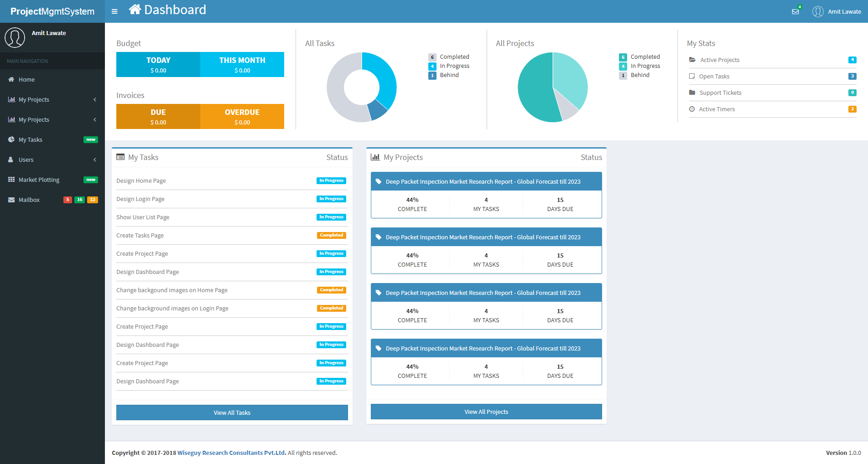Click the TODAY budget tile
868x464 pixels.
point(158,64)
